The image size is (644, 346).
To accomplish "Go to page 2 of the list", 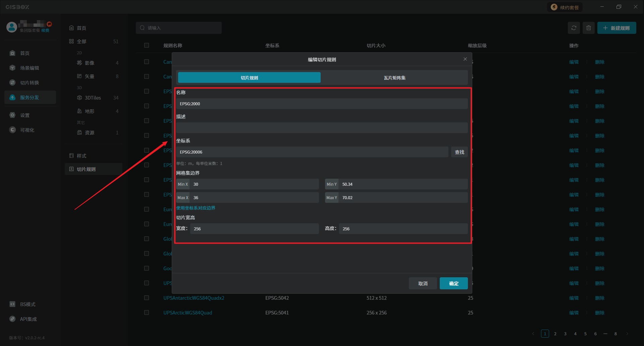I will click(555, 334).
